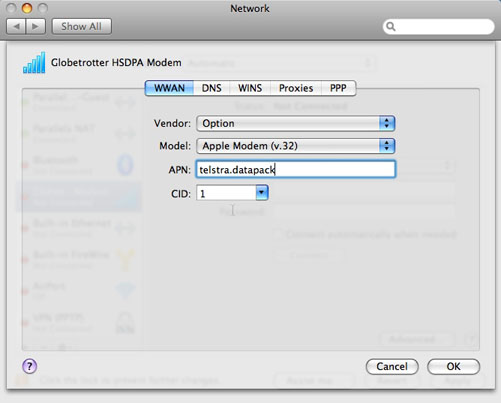This screenshot has height=403, width=501.
Task: Open the PPP tab
Action: 338,88
